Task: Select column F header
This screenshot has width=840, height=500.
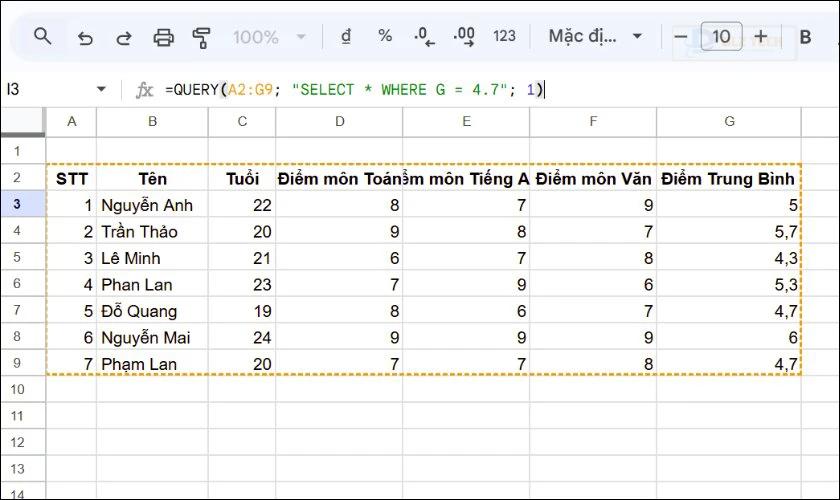Action: (593, 121)
